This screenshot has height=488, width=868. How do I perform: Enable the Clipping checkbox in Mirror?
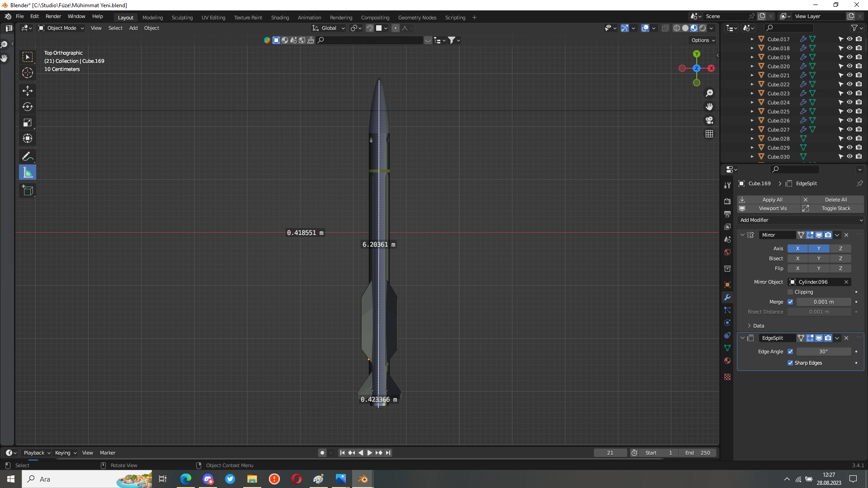[x=790, y=292]
